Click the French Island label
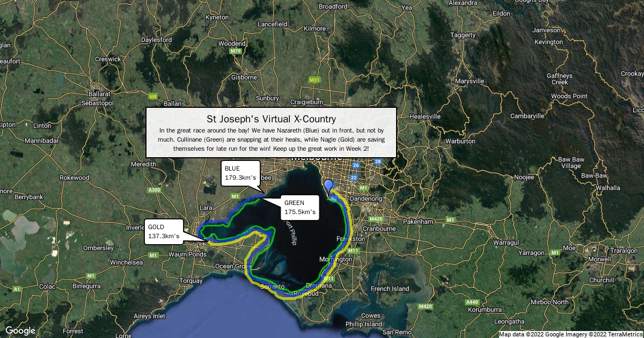The image size is (644, 338). pos(390,289)
